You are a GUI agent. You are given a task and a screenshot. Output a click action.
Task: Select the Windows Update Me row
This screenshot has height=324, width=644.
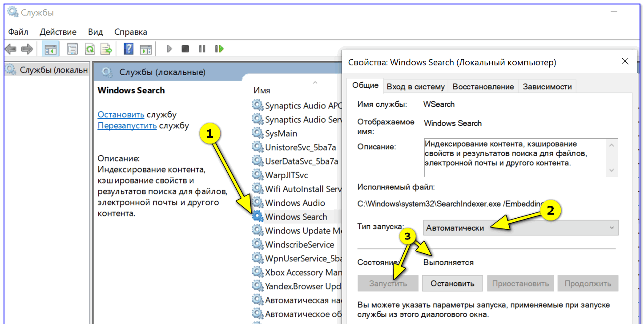[x=297, y=231]
